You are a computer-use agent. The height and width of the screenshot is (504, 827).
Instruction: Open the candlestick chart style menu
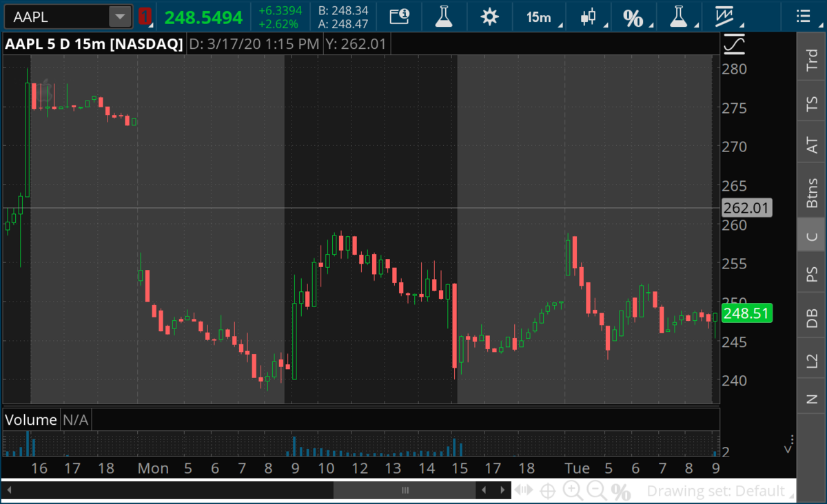click(x=589, y=17)
